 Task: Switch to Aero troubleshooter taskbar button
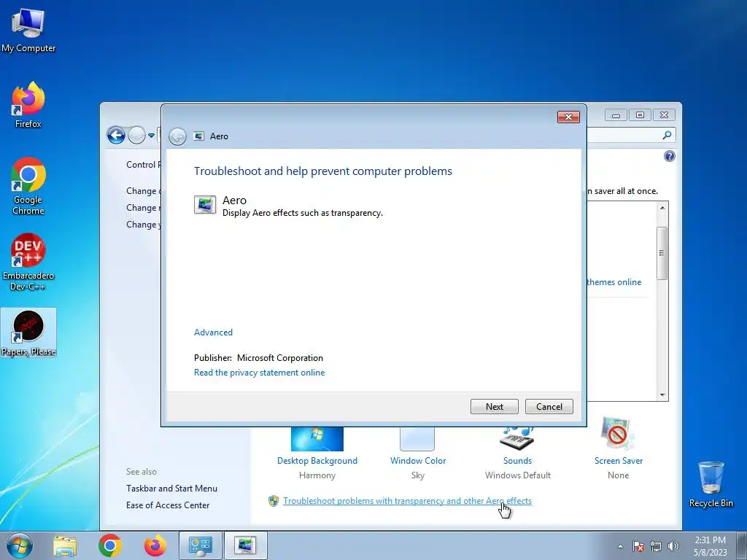(x=245, y=545)
